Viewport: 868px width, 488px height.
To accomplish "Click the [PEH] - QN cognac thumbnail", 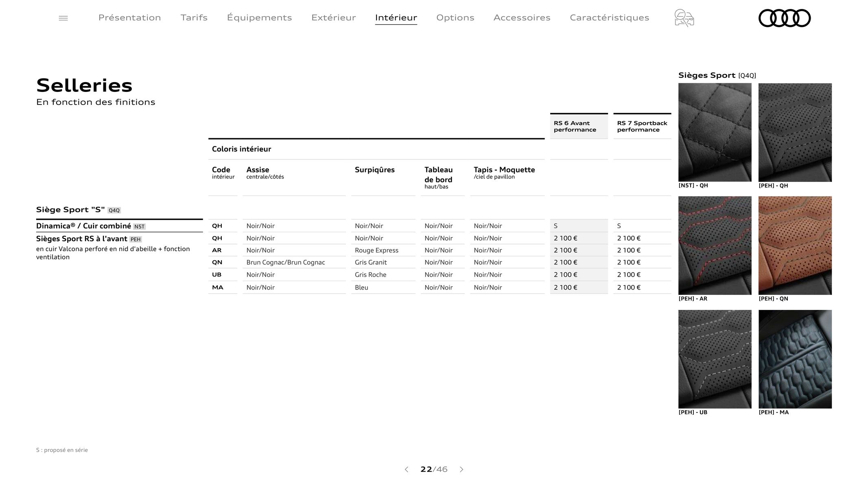I will [x=795, y=246].
